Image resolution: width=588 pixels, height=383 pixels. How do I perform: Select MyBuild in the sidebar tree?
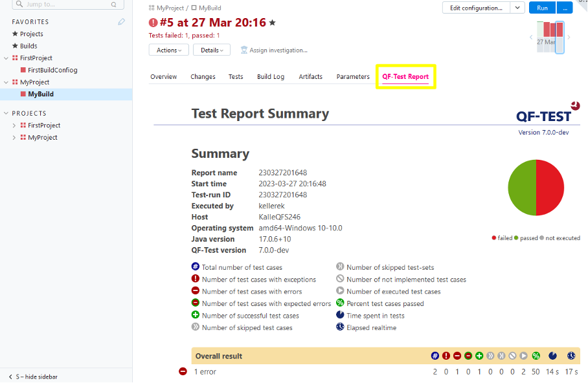(41, 94)
